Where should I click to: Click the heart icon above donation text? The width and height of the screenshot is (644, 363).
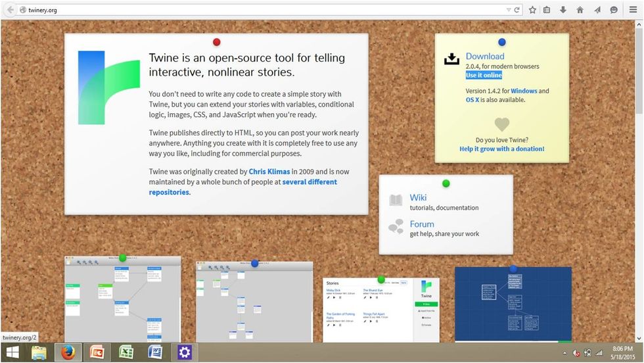point(502,124)
